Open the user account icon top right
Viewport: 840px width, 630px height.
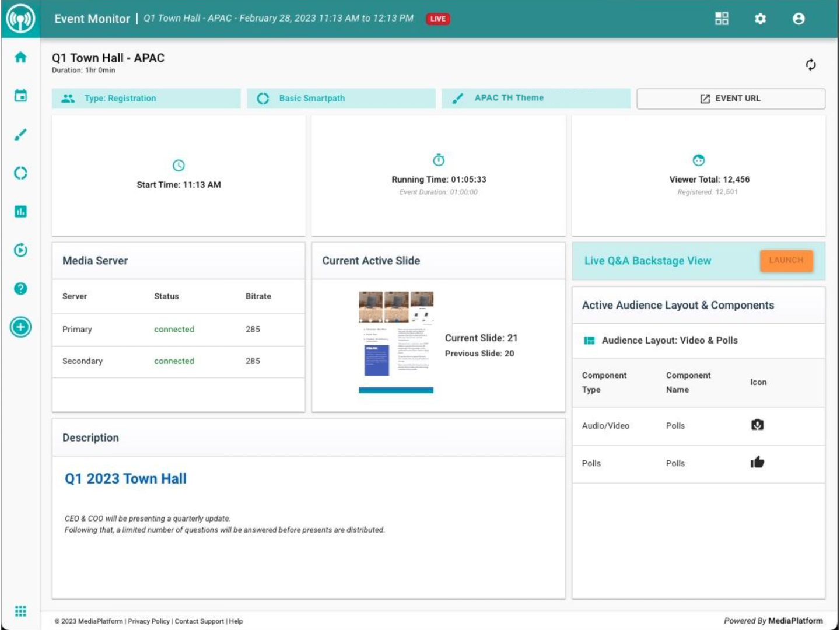[x=799, y=18]
